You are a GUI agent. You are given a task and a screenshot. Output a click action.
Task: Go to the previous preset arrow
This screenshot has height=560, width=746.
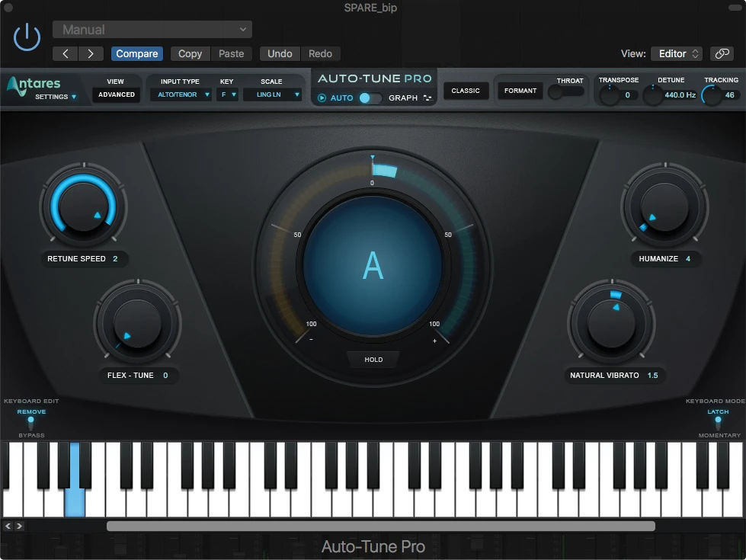pyautogui.click(x=66, y=53)
